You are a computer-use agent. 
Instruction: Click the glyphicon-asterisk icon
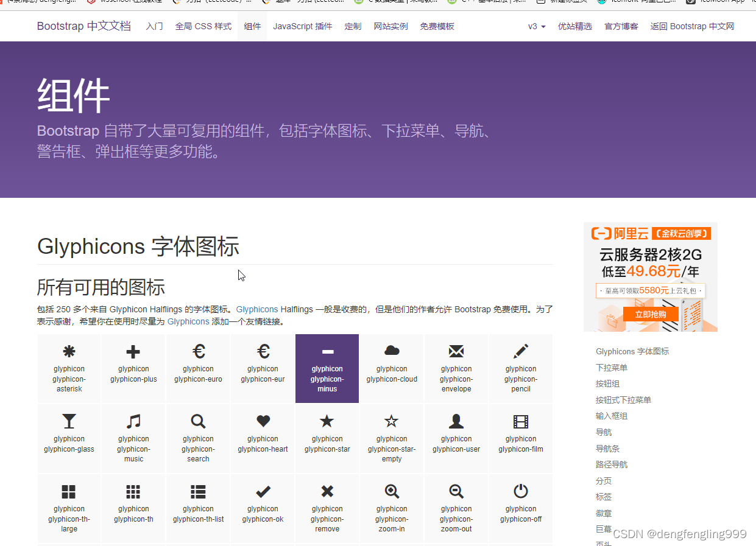[69, 351]
